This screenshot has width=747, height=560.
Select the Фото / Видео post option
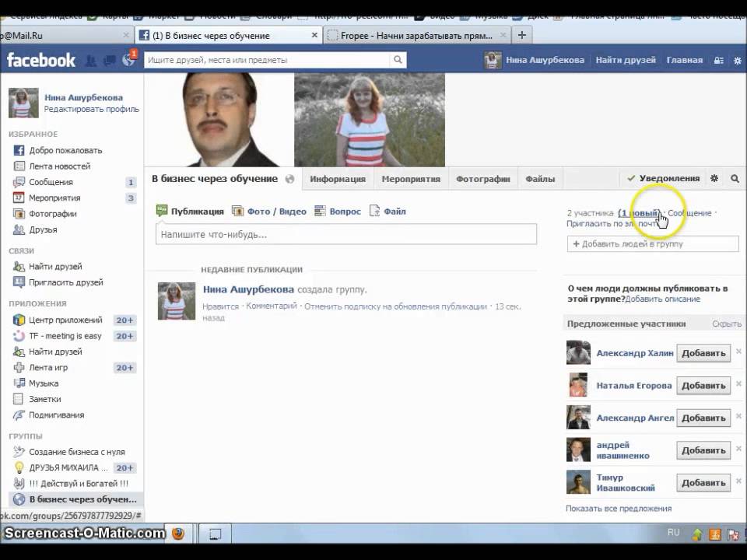tap(269, 211)
